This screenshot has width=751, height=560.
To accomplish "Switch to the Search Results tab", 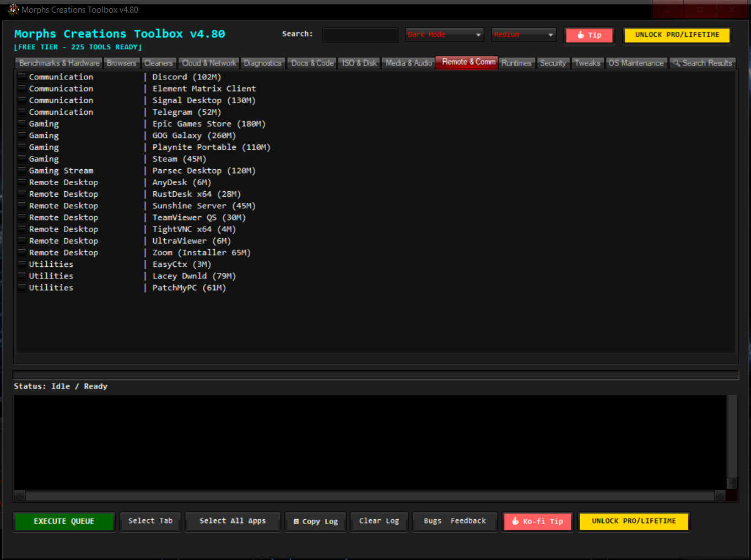I will coord(703,63).
